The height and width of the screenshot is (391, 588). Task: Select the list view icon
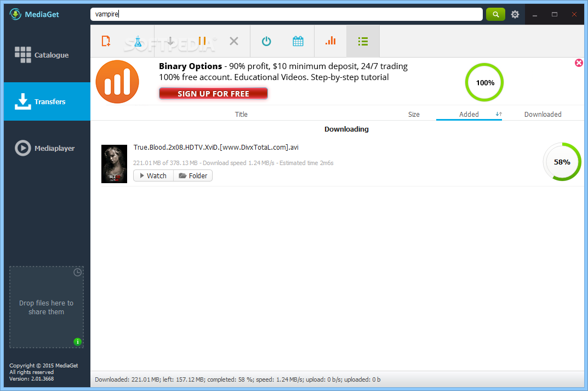coord(363,41)
